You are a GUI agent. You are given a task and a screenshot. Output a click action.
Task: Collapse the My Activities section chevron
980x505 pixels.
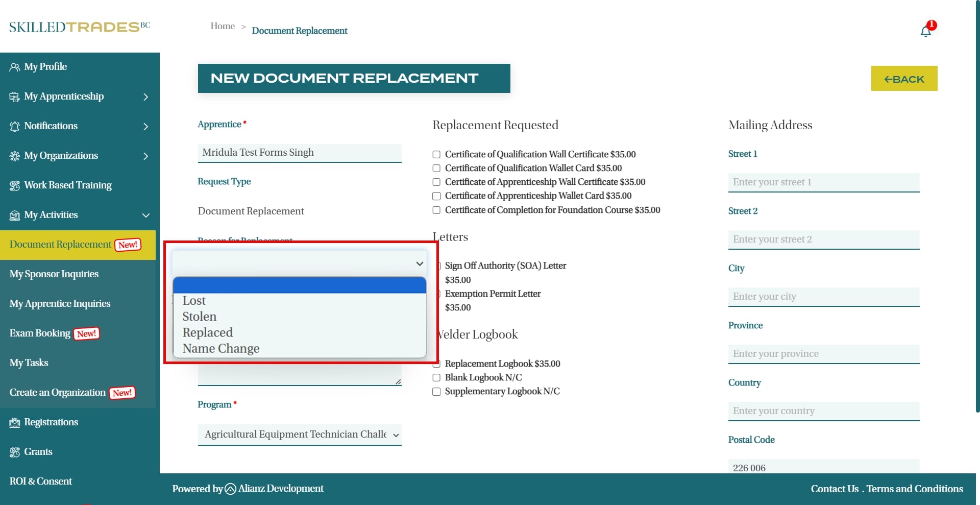146,215
